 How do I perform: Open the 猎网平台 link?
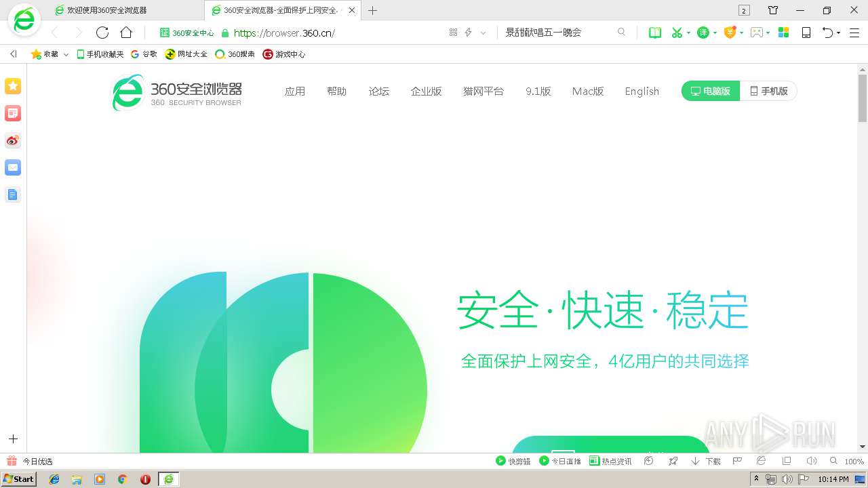(x=484, y=91)
